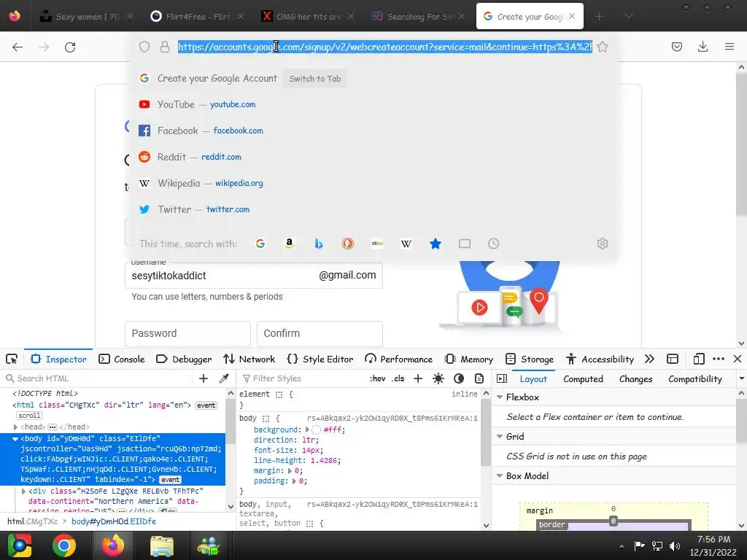Click the #fff background color swatch
The width and height of the screenshot is (747, 560).
[316, 430]
